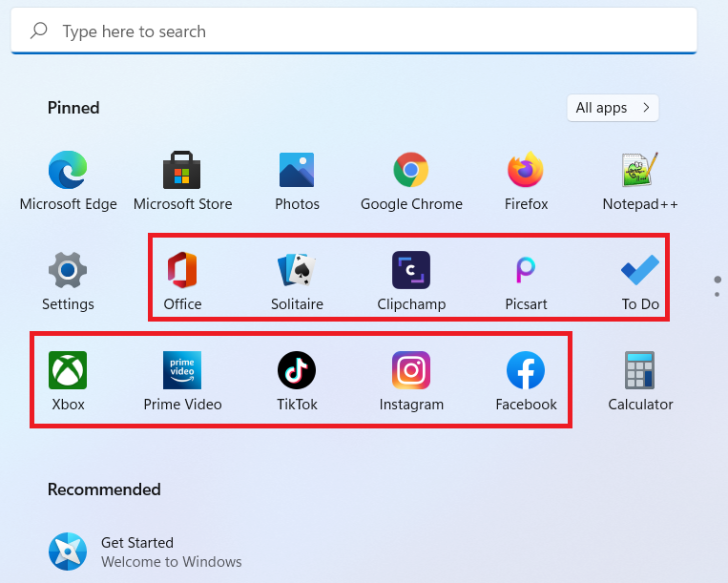Open Firefox browser
This screenshot has height=583, width=728.
click(526, 180)
